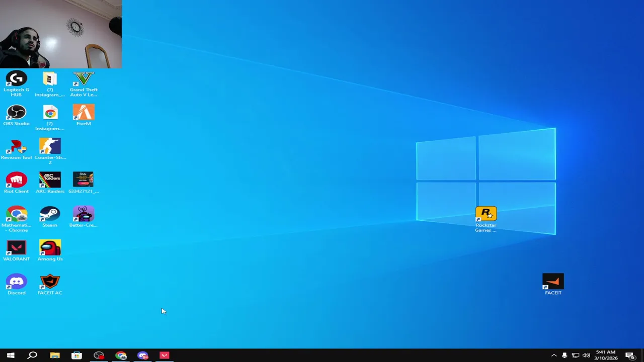Select the Revision Tool shortcut
This screenshot has height=362, width=644.
coord(16,149)
